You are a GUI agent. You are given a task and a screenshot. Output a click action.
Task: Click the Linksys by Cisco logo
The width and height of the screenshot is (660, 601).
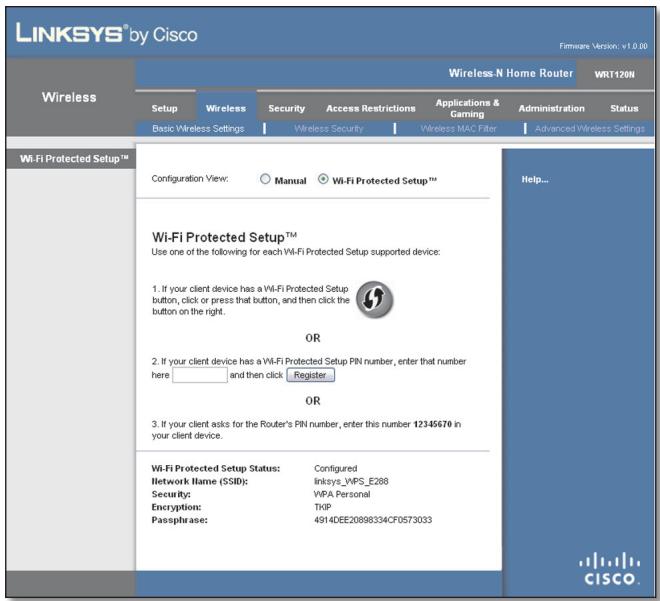(x=106, y=34)
